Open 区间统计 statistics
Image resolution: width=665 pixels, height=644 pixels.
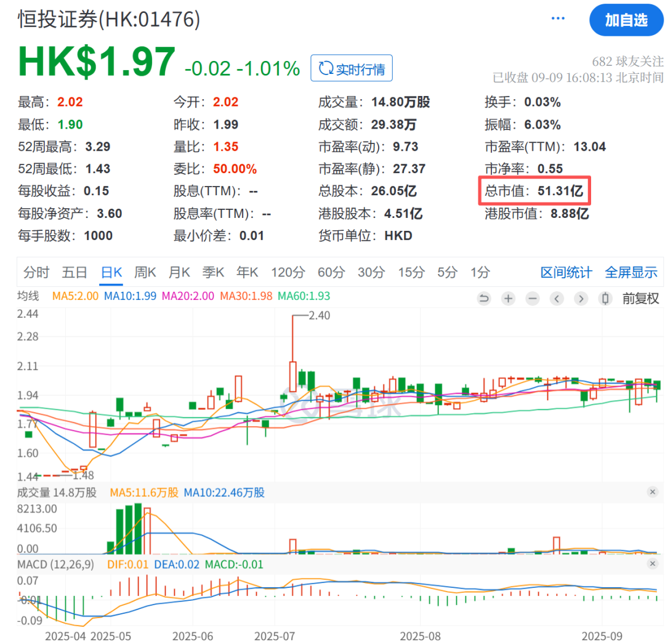click(x=565, y=272)
